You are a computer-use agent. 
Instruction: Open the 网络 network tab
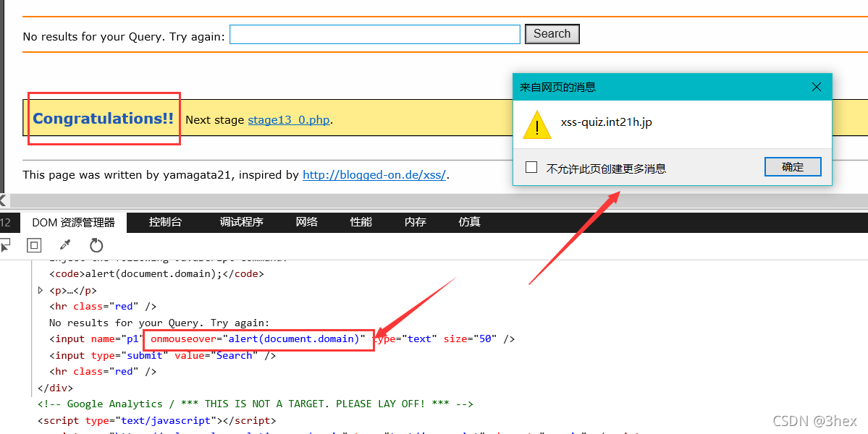pos(307,222)
